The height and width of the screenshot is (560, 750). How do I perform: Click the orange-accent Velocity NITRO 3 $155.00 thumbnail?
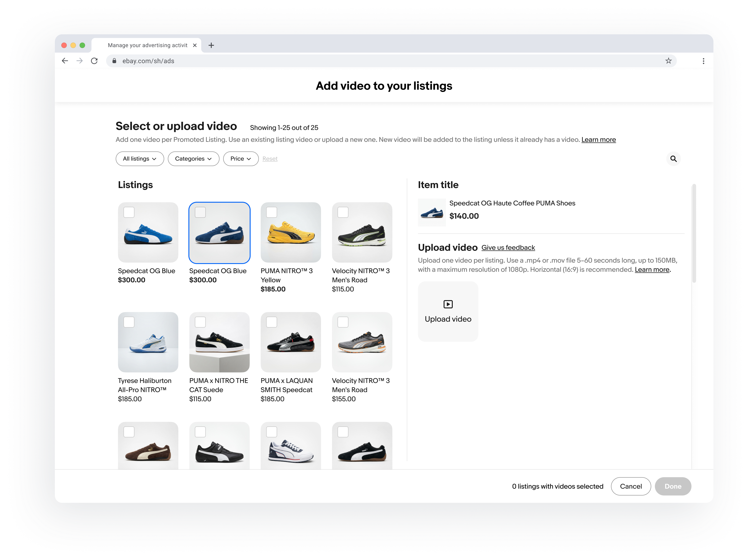coord(362,342)
